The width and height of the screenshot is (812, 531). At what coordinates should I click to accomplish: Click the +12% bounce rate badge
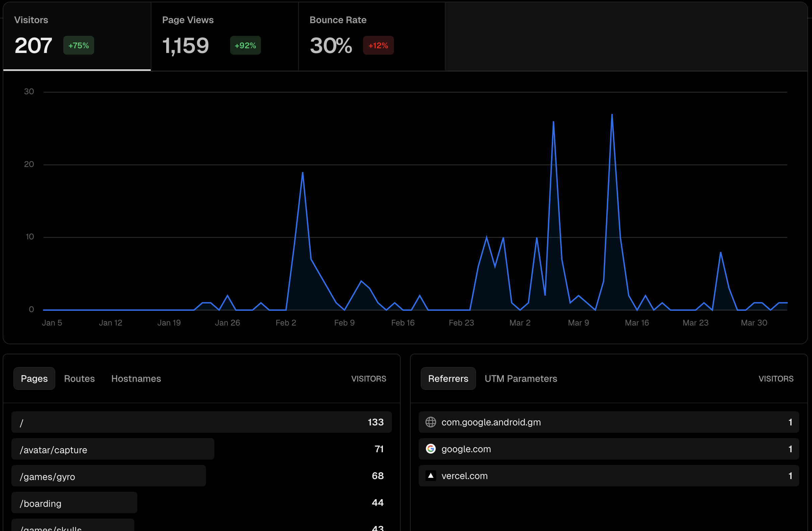click(378, 45)
